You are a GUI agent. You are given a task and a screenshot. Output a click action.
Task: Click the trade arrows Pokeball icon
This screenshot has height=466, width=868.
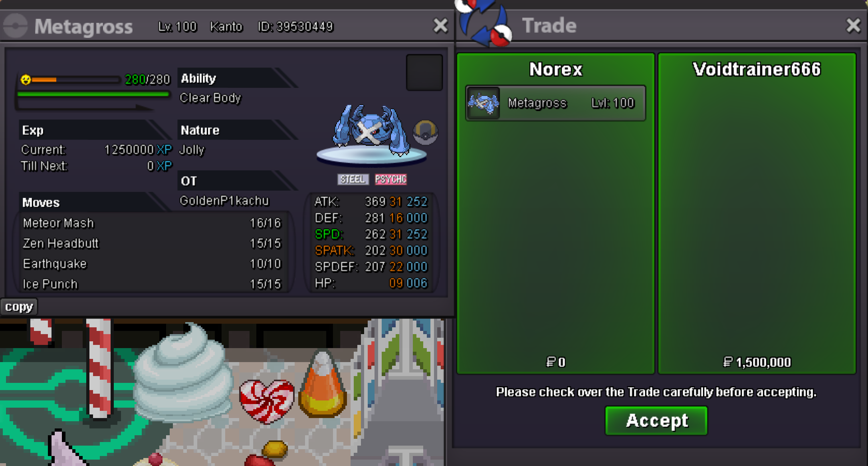pos(484,22)
